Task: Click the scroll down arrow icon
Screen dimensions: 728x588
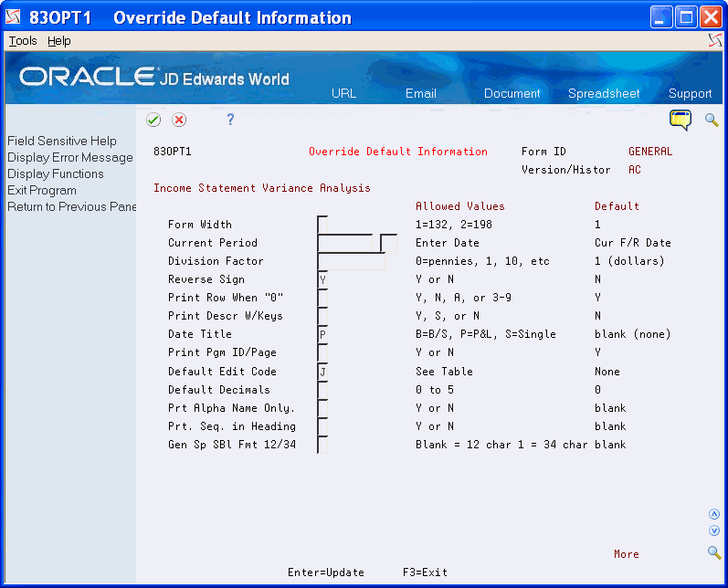Action: [x=714, y=530]
